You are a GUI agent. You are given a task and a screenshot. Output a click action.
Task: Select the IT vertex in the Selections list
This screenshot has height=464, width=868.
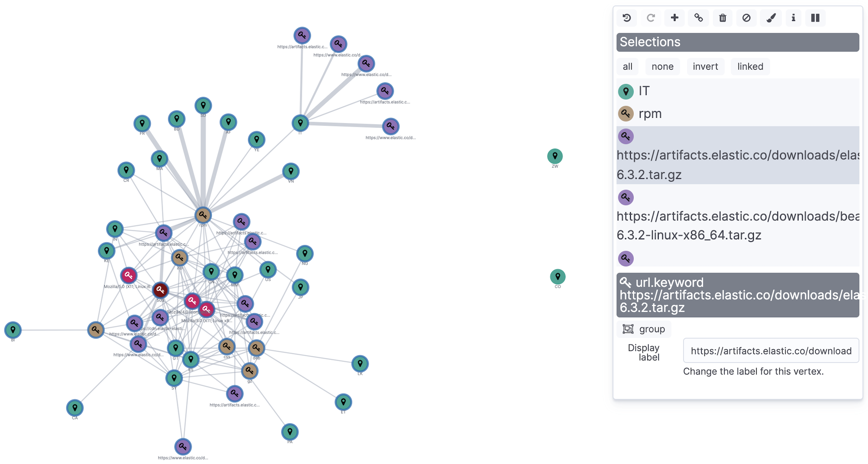[644, 91]
